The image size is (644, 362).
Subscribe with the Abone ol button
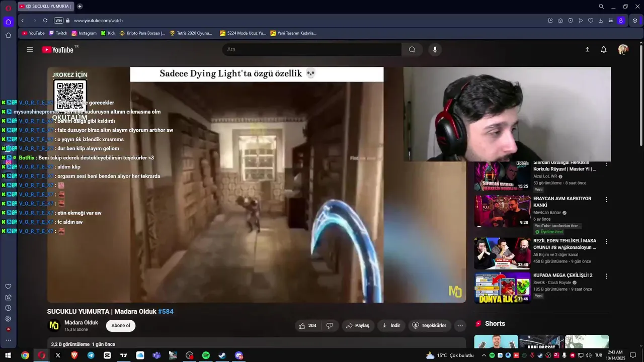(121, 325)
